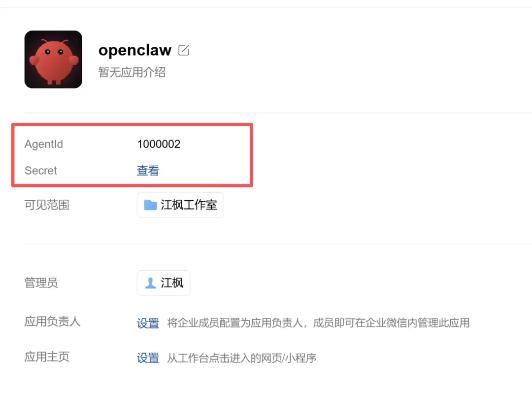Click the 暂无应用介绍 description text
Image resolution: width=532 pixels, height=397 pixels.
132,72
